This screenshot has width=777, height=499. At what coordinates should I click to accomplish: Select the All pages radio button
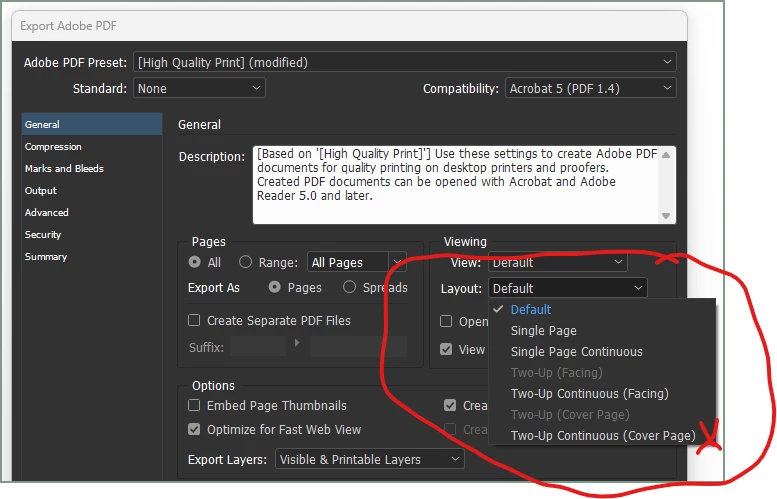pos(195,262)
